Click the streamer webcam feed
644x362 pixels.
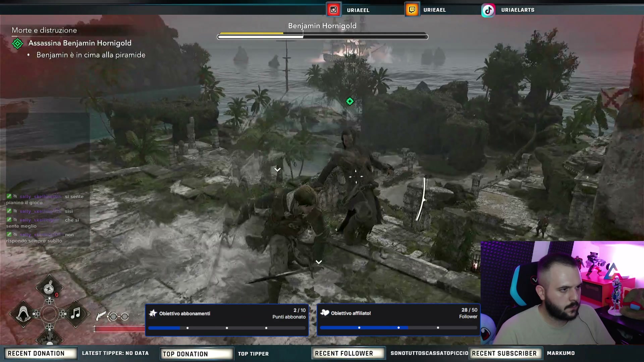562,293
